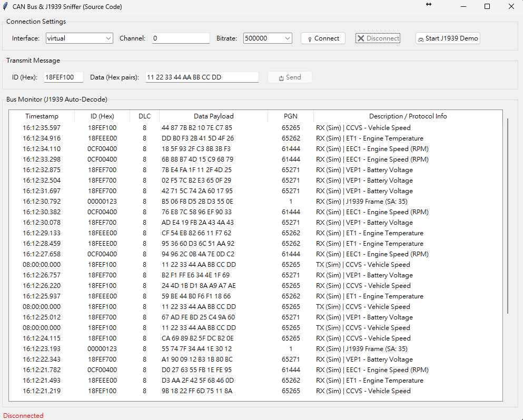Screen dimensions: 523x420
Task: Click the Disconnected status text
Action: coord(23,416)
